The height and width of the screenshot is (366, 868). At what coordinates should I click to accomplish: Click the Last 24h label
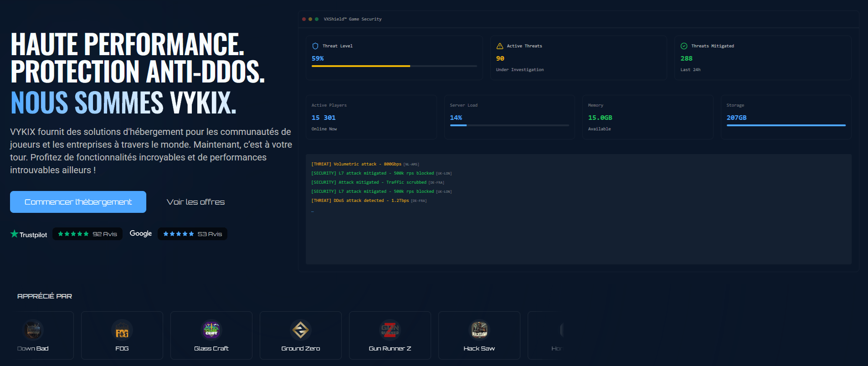tap(690, 70)
